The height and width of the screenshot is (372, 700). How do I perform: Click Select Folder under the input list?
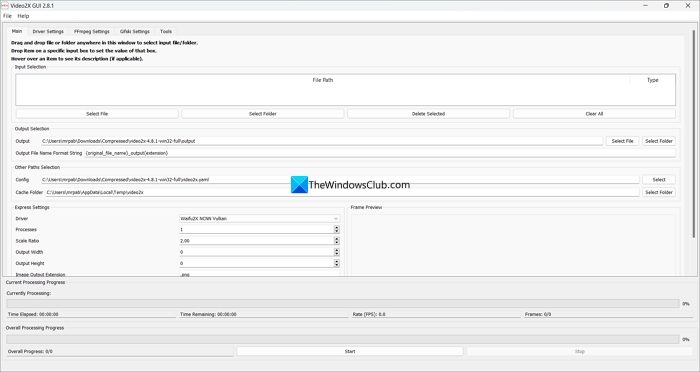click(x=262, y=114)
